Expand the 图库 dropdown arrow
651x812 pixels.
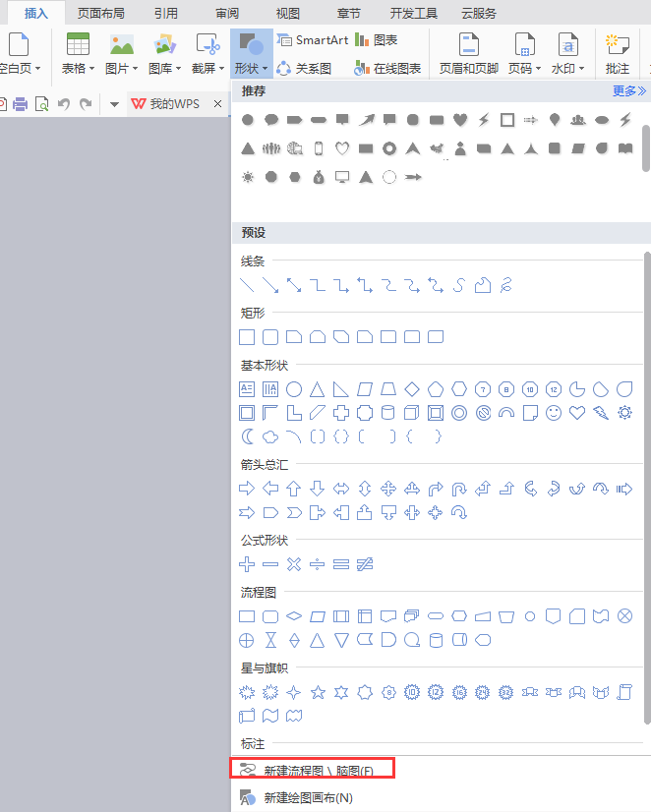179,69
